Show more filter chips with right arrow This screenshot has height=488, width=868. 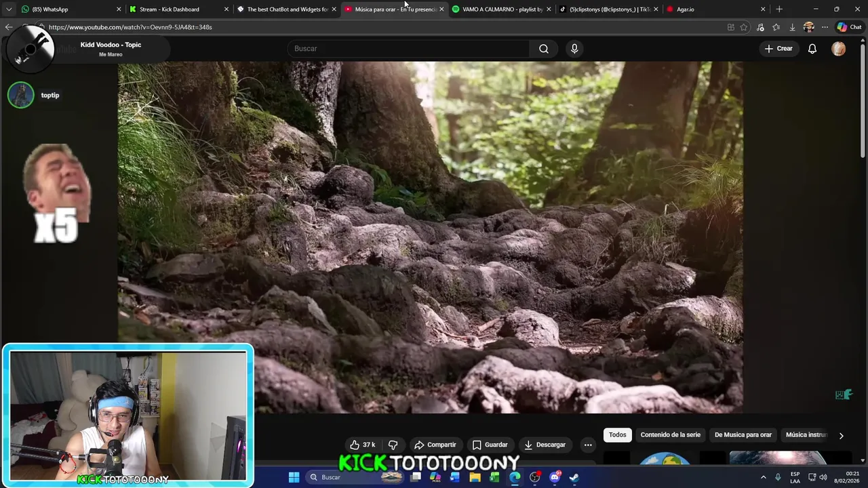coord(841,436)
